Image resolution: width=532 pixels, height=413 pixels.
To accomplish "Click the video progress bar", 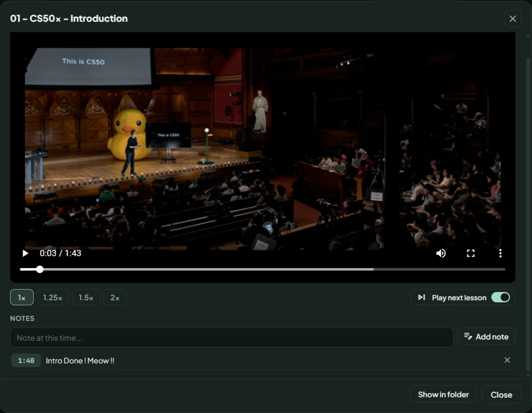I will click(x=262, y=269).
